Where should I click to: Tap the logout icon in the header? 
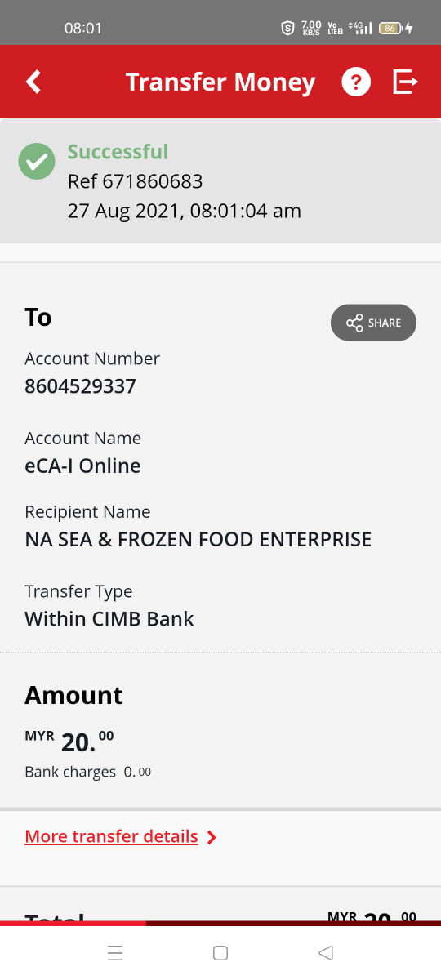coord(405,82)
